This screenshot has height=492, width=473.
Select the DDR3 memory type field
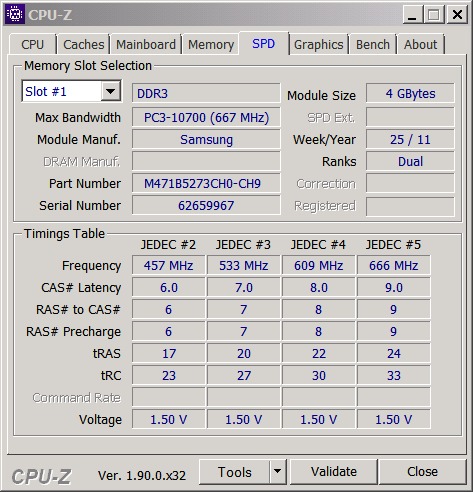[x=206, y=93]
